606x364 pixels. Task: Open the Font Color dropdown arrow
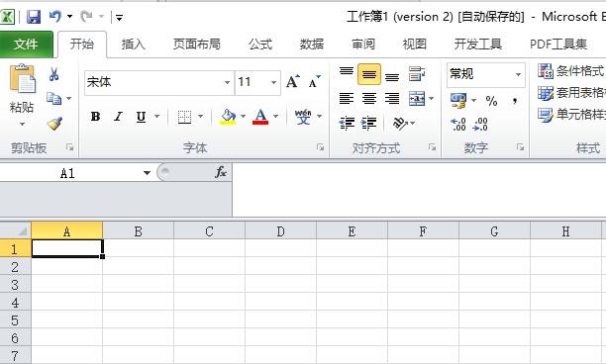coord(275,116)
